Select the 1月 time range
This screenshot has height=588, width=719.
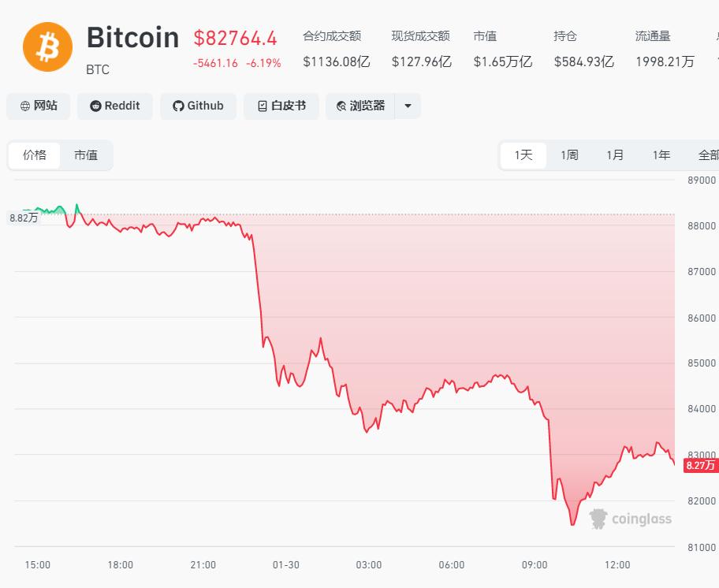pos(615,155)
